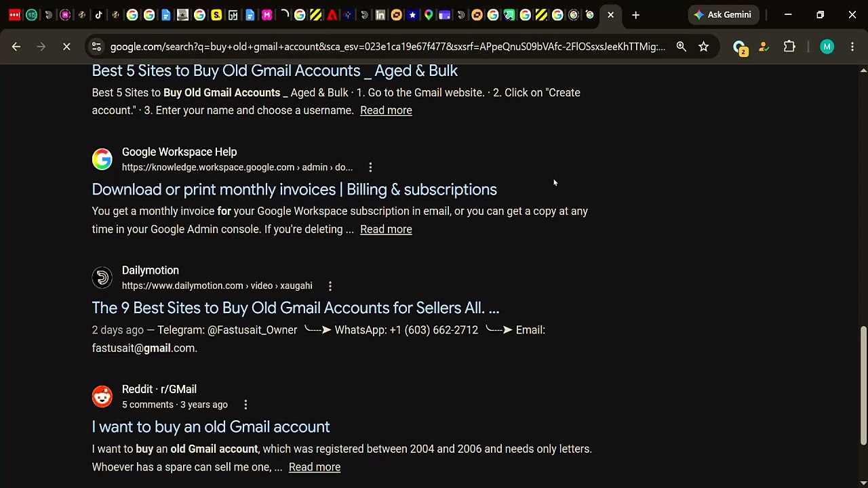The width and height of the screenshot is (868, 488).
Task: Go back to the previous page
Action: [16, 47]
